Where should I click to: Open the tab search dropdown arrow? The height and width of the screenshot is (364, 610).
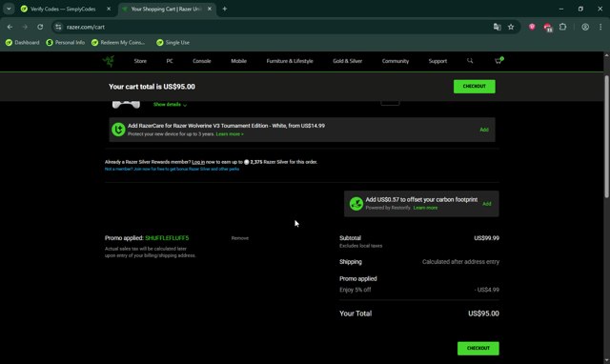[x=9, y=9]
